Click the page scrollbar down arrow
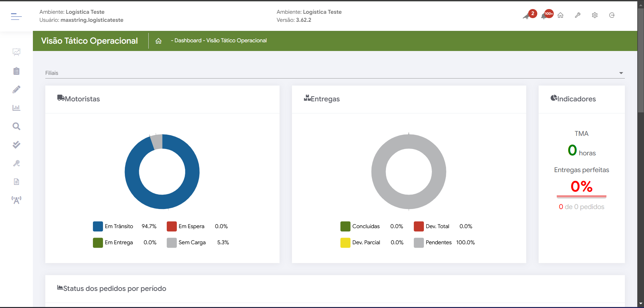Viewport: 644px width, 308px height. (641, 304)
